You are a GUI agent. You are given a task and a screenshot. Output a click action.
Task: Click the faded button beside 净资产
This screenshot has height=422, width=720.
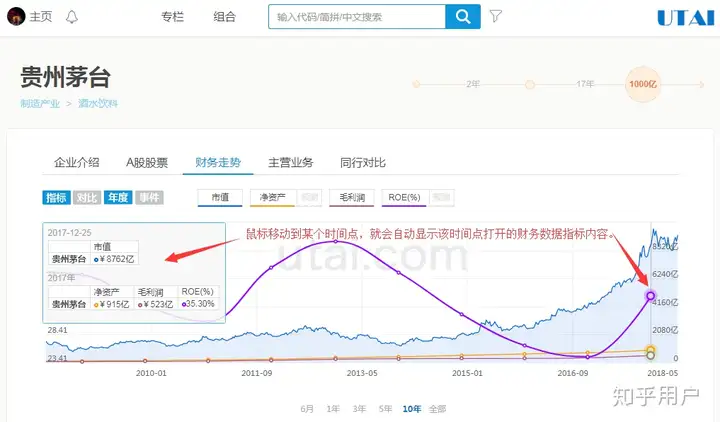[x=309, y=197]
